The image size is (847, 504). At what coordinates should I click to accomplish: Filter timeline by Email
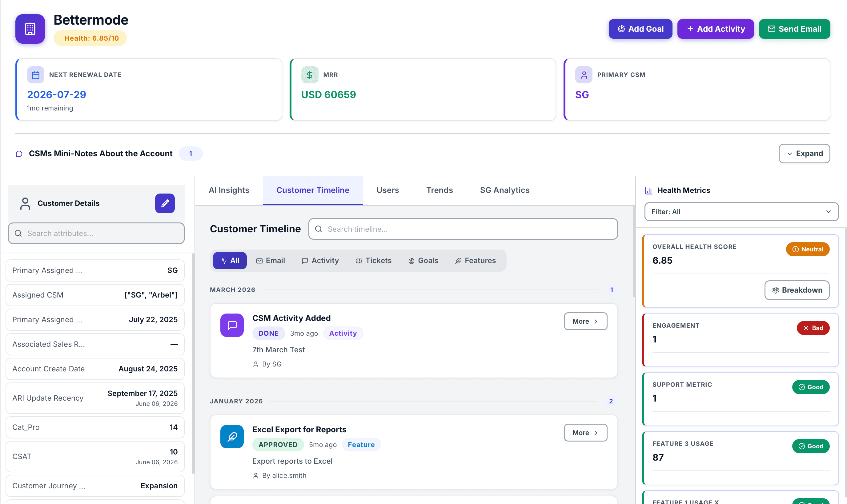click(x=270, y=261)
